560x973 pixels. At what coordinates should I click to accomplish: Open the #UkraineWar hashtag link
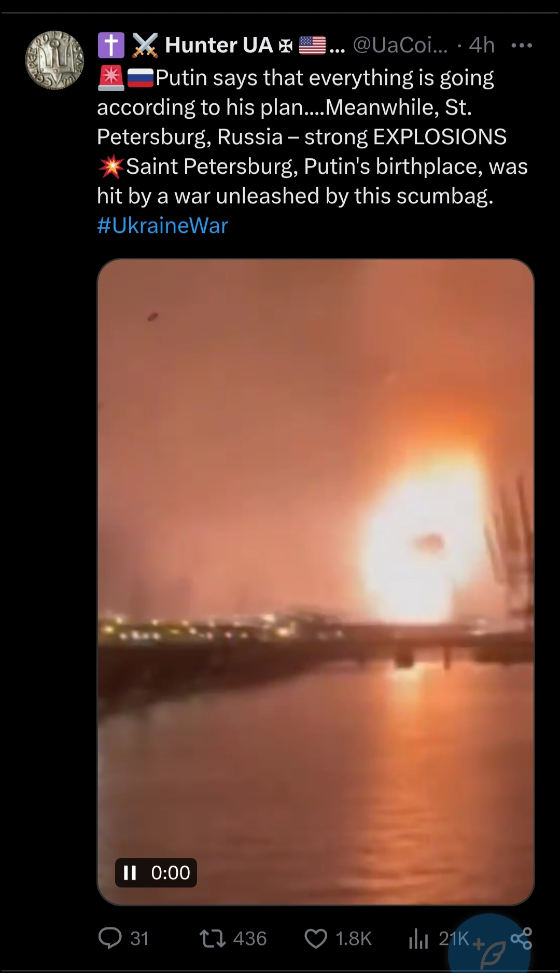click(162, 226)
